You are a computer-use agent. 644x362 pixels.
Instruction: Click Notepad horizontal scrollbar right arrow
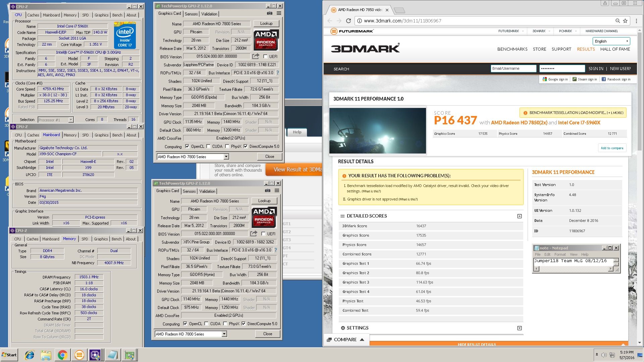click(610, 268)
